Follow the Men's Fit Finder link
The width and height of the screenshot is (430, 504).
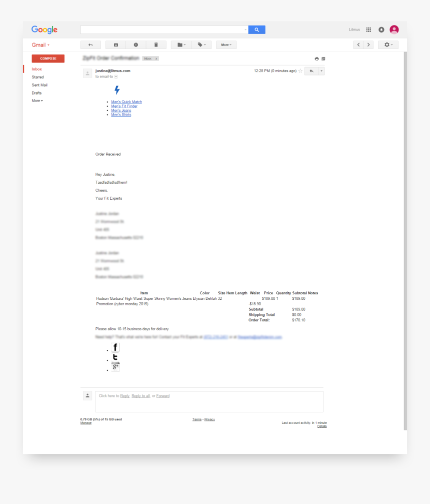pyautogui.click(x=124, y=106)
